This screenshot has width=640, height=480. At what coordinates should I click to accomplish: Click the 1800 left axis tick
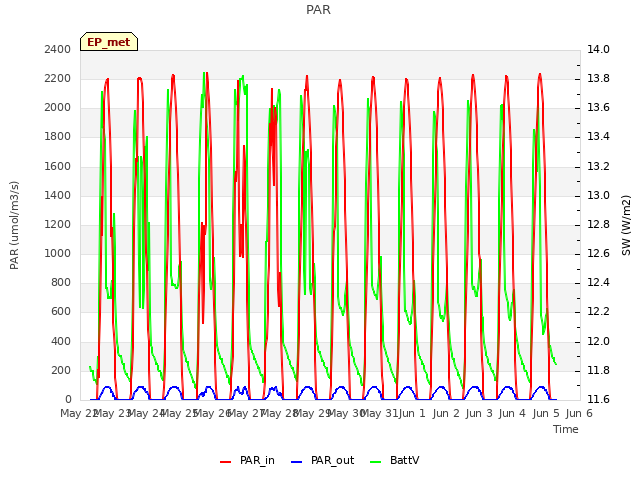(58, 137)
